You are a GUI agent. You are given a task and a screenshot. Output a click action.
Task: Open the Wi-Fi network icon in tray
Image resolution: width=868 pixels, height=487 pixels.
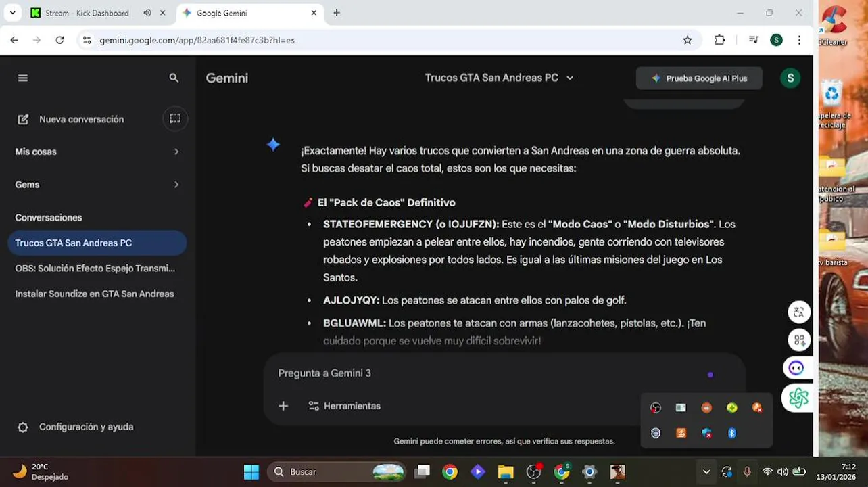[x=767, y=471]
